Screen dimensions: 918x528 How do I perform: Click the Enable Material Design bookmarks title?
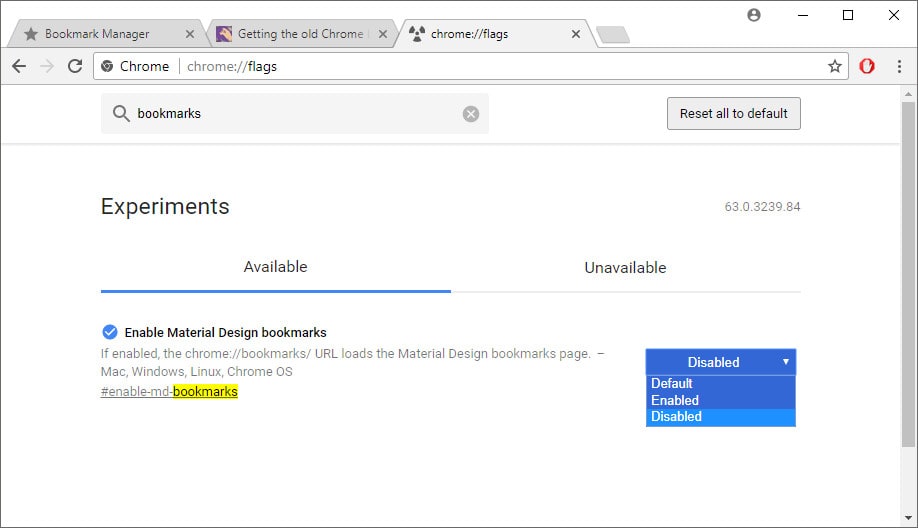(x=225, y=332)
